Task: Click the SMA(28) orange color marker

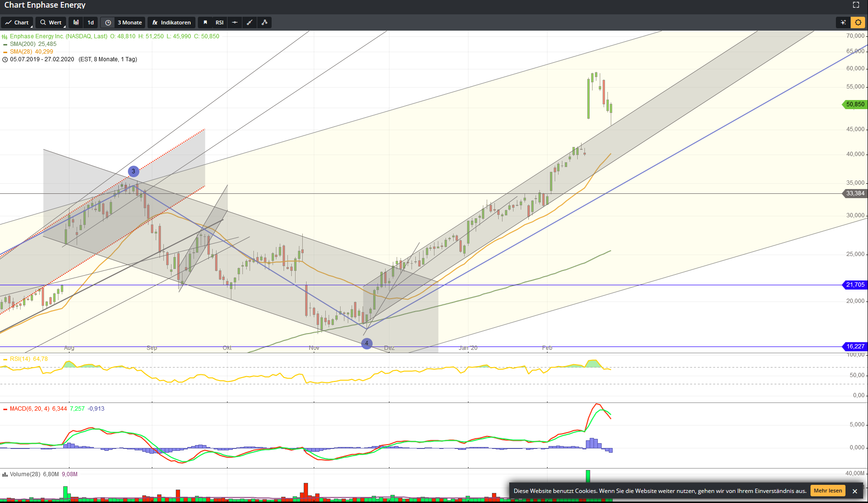Action: tap(5, 52)
